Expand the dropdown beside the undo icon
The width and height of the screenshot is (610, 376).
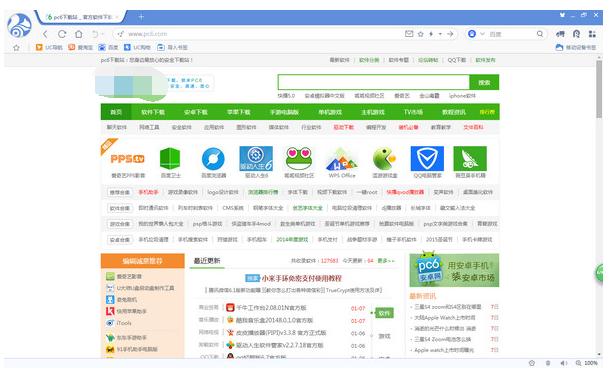103,34
